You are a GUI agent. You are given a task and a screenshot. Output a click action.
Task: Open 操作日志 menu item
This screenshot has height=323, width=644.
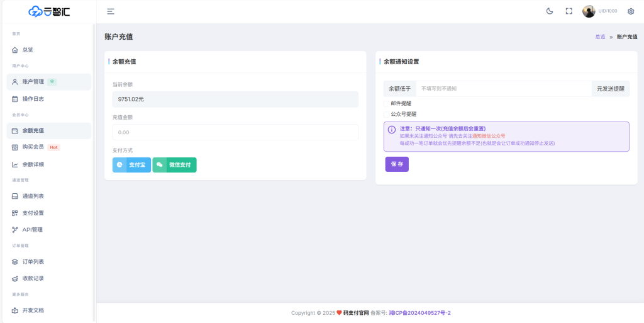point(49,99)
